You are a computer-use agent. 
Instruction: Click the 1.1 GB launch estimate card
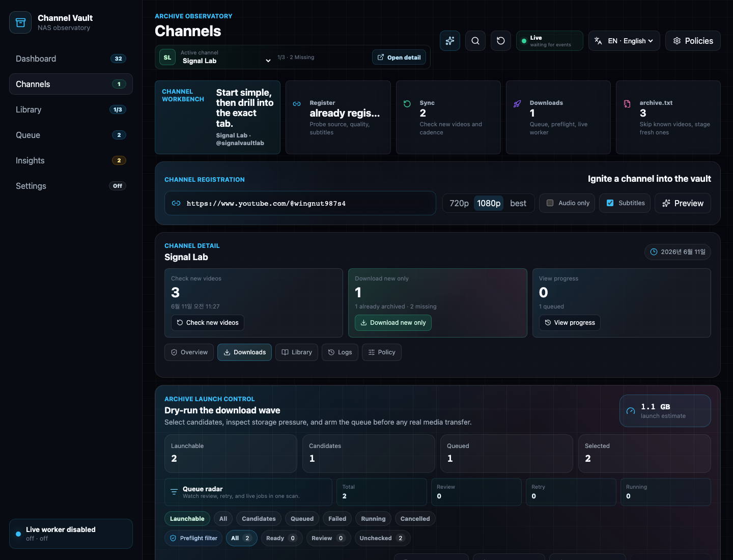tap(665, 411)
